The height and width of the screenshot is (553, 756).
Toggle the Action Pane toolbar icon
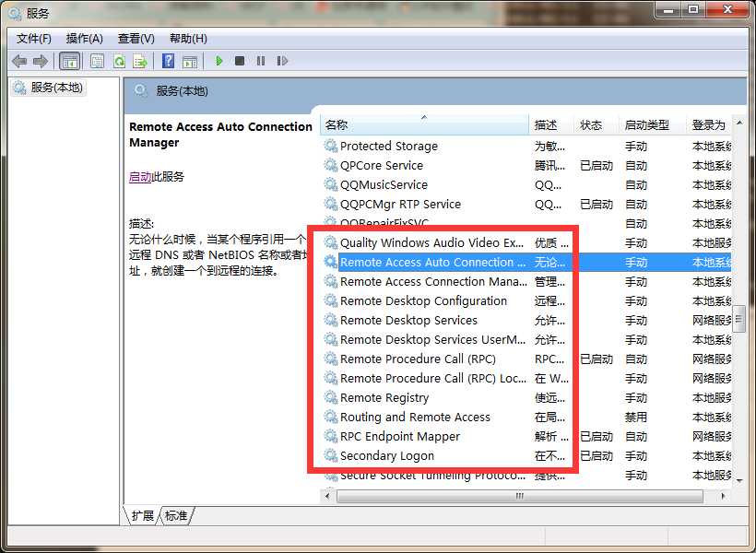pos(190,61)
